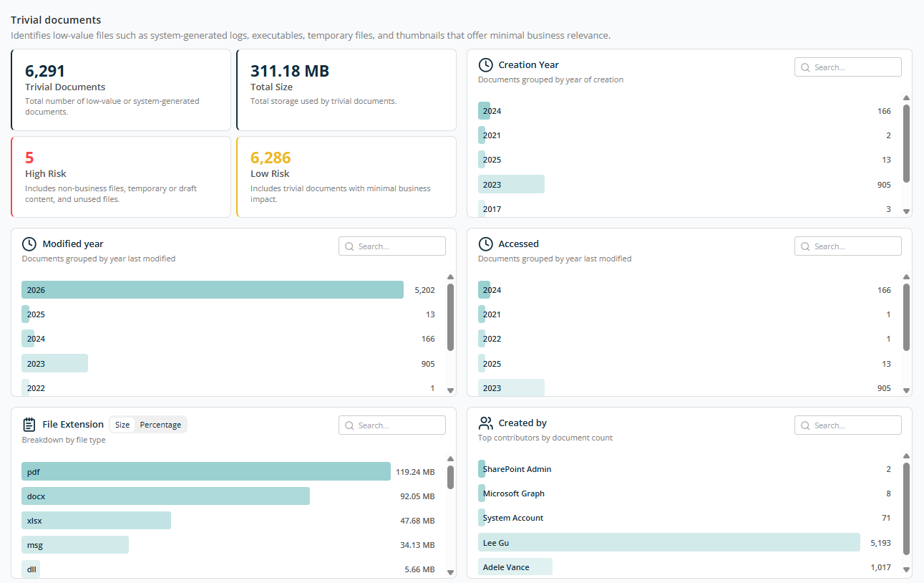The height and width of the screenshot is (583, 924).
Task: Focus the Creation Year search field
Action: click(847, 67)
